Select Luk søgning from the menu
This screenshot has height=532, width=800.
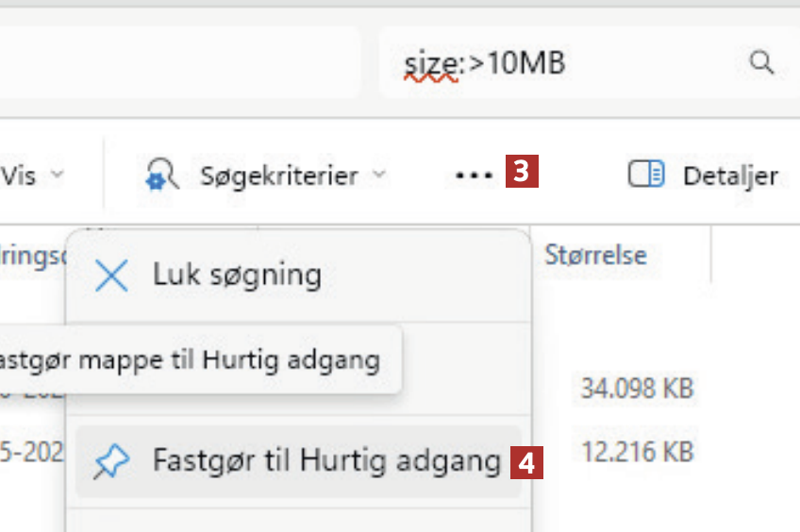(237, 275)
